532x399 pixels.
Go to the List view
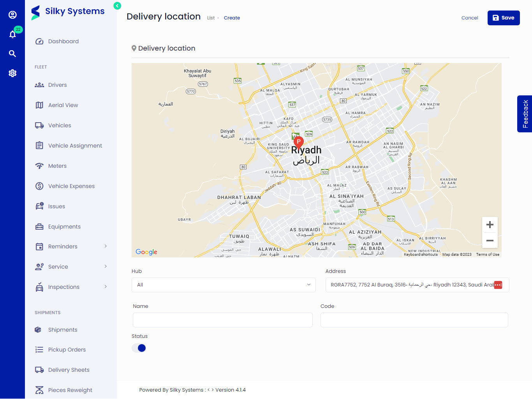click(x=211, y=18)
